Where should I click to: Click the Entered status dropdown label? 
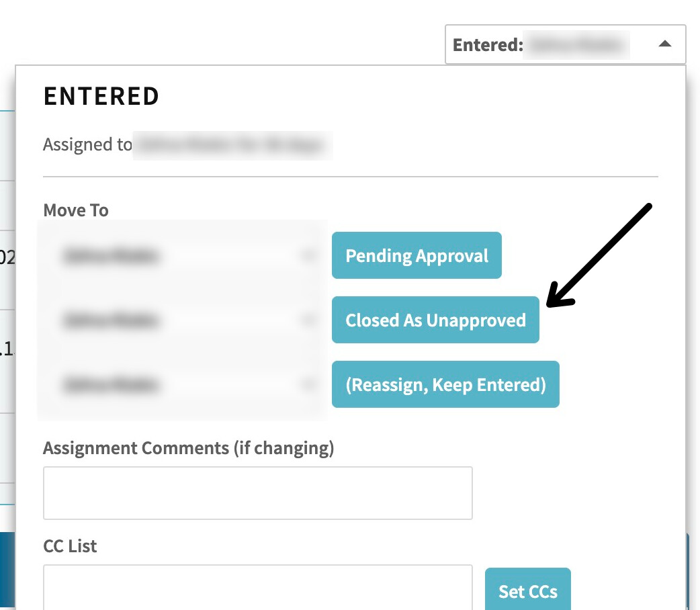[x=488, y=45]
